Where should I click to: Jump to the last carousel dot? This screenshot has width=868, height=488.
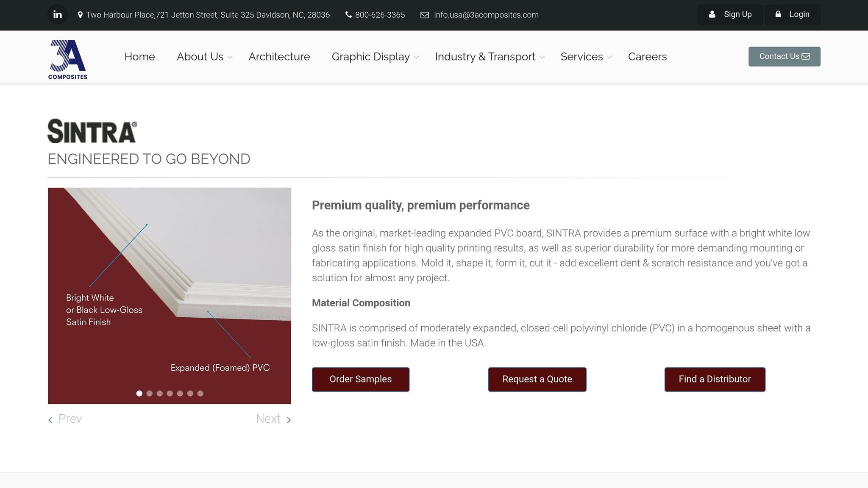200,394
